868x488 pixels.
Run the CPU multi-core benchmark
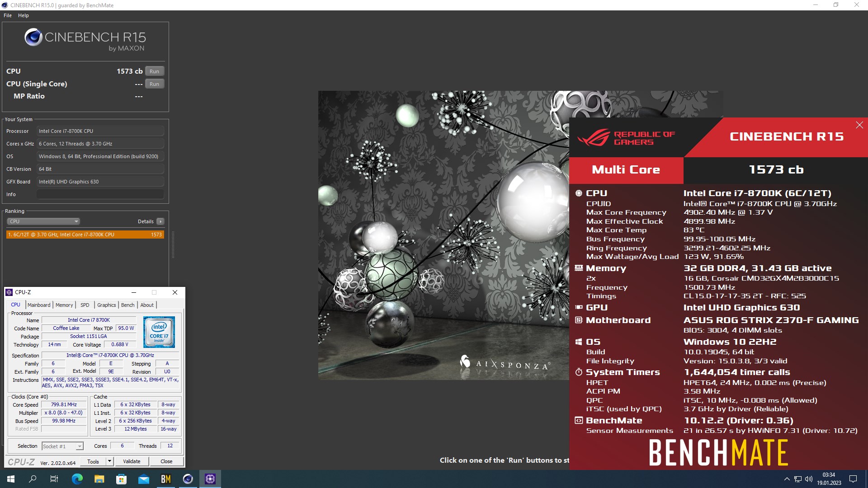click(x=155, y=71)
